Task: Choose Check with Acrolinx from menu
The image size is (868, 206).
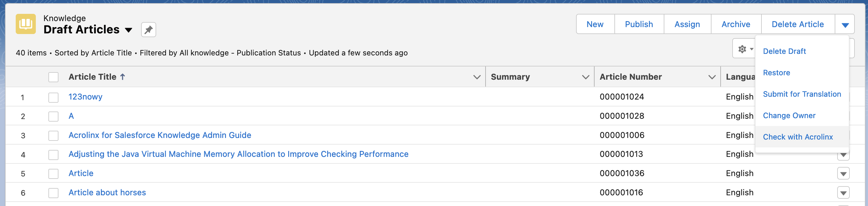Action: point(798,137)
